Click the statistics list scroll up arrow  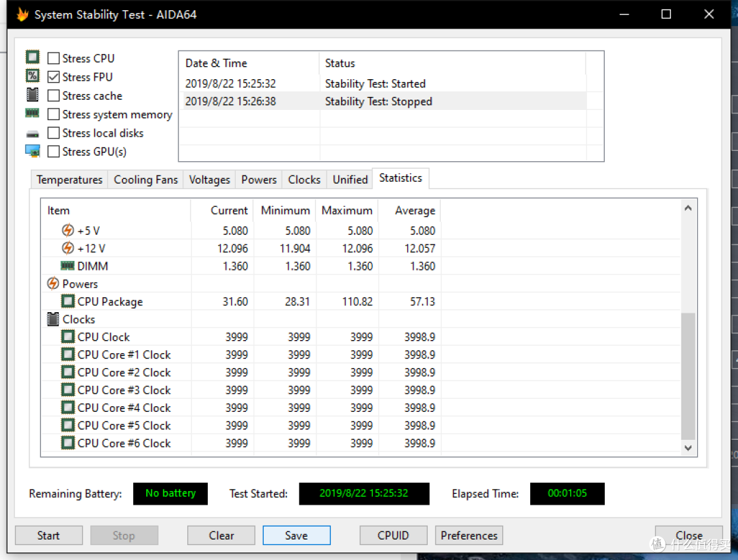[688, 208]
